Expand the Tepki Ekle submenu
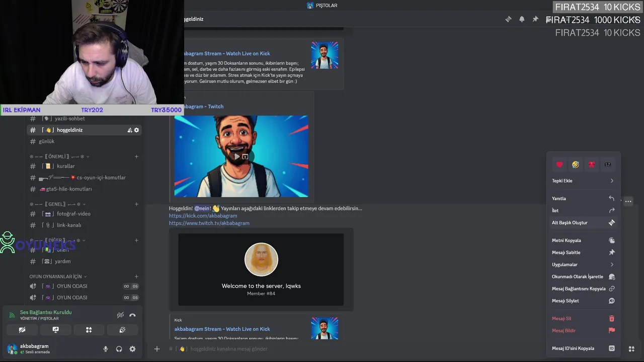This screenshot has height=362, width=644. pos(583,180)
